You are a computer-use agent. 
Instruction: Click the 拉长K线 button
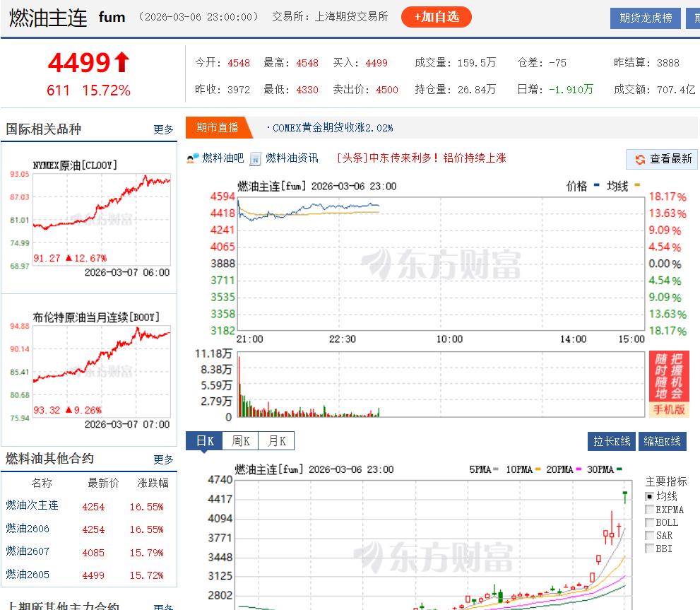click(612, 442)
